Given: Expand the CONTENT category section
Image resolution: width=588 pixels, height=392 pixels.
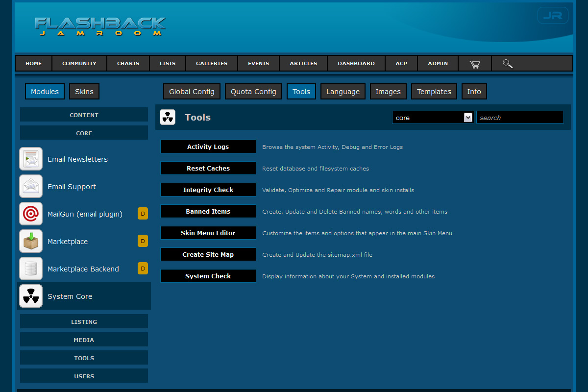Looking at the screenshot, I should point(84,115).
